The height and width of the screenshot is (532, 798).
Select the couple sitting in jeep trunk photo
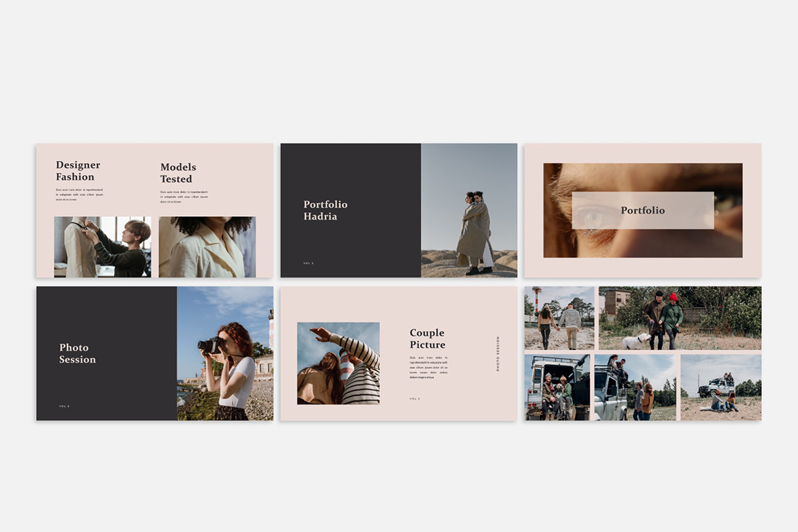(x=557, y=387)
